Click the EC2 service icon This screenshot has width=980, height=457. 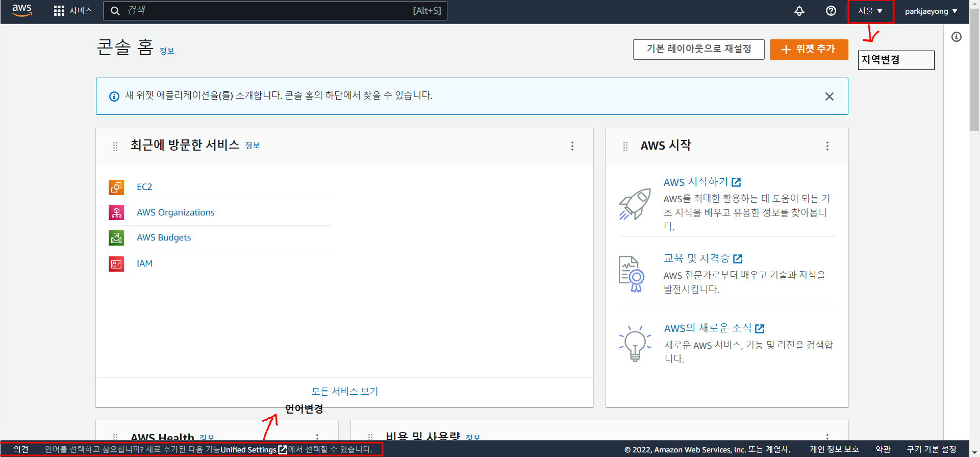[x=116, y=187]
